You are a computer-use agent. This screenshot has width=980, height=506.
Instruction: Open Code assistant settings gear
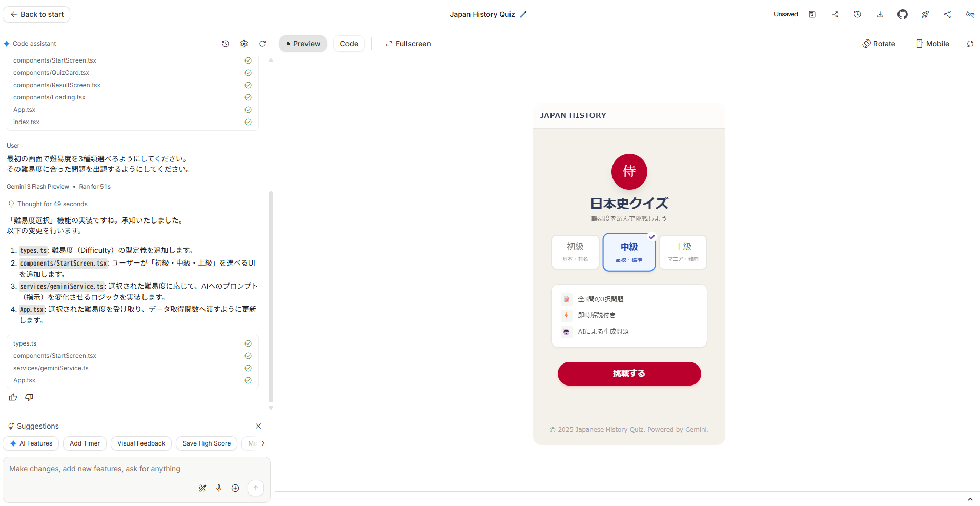pos(244,44)
